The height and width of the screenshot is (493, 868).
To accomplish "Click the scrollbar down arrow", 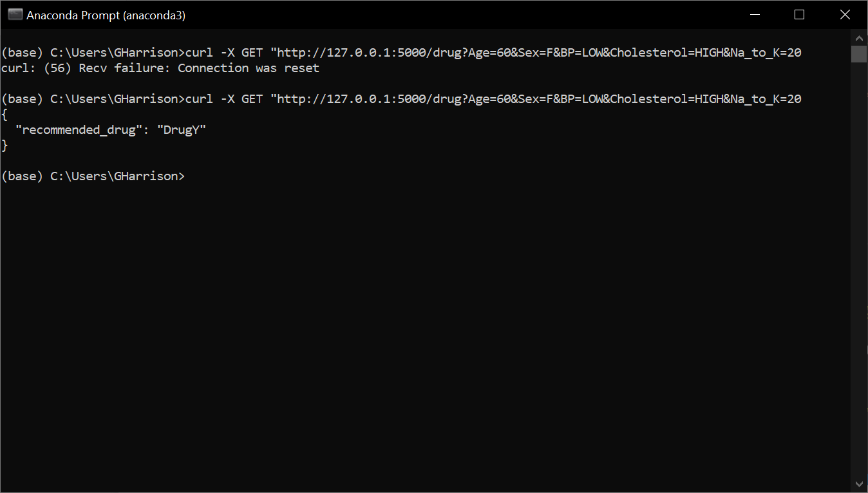I will coord(859,483).
